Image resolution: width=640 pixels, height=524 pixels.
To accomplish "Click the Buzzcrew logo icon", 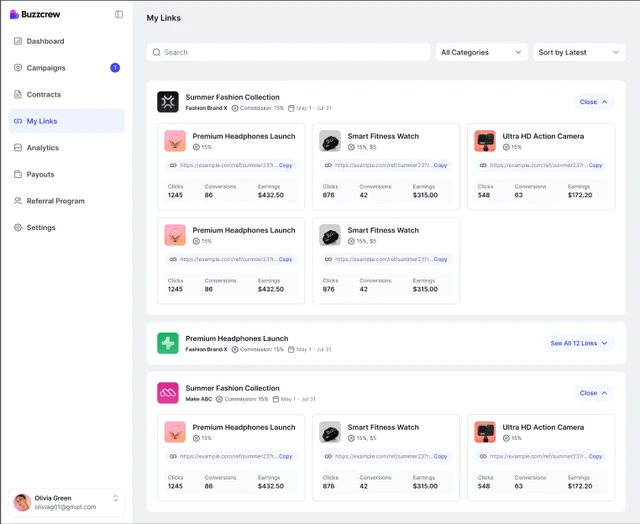I will [14, 15].
